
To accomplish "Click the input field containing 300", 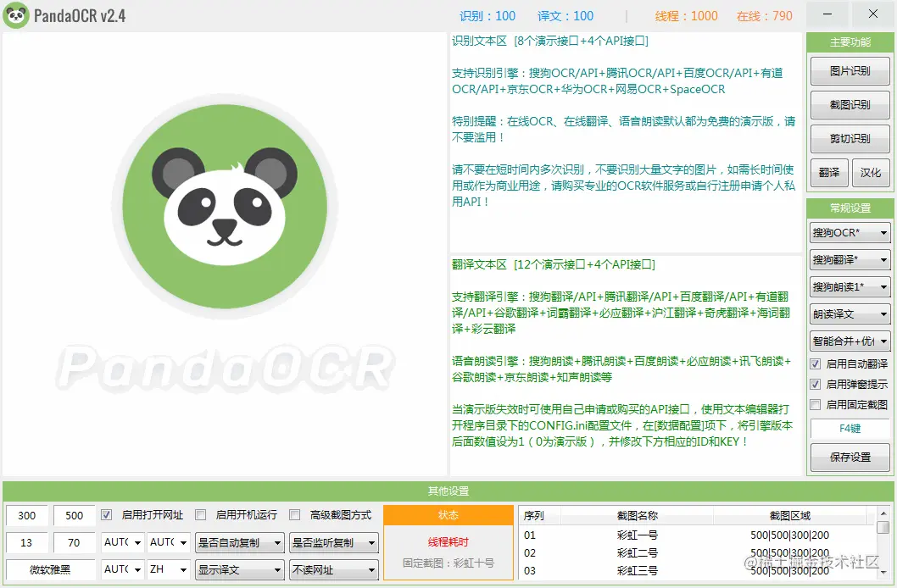I will click(27, 515).
